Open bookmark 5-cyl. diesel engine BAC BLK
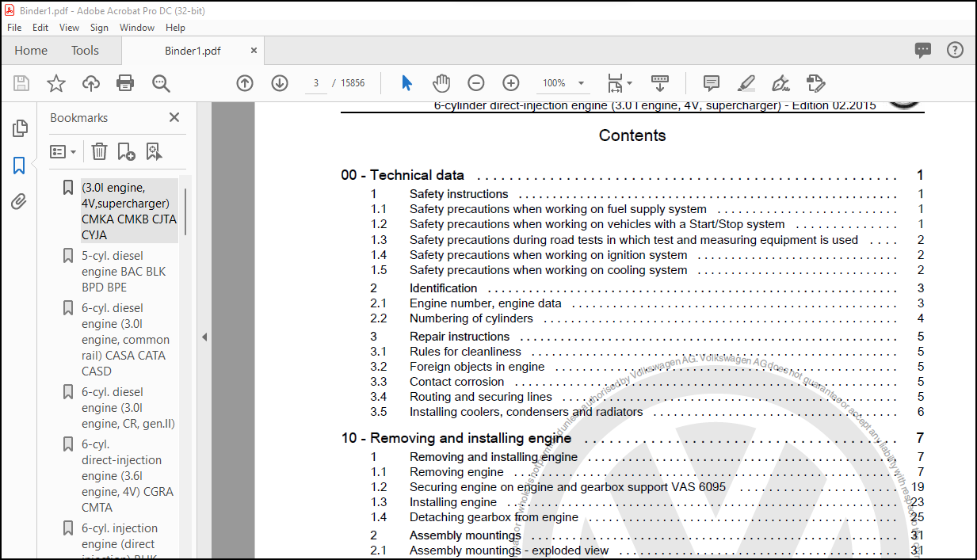Viewport: 977px width, 560px height. tap(124, 272)
